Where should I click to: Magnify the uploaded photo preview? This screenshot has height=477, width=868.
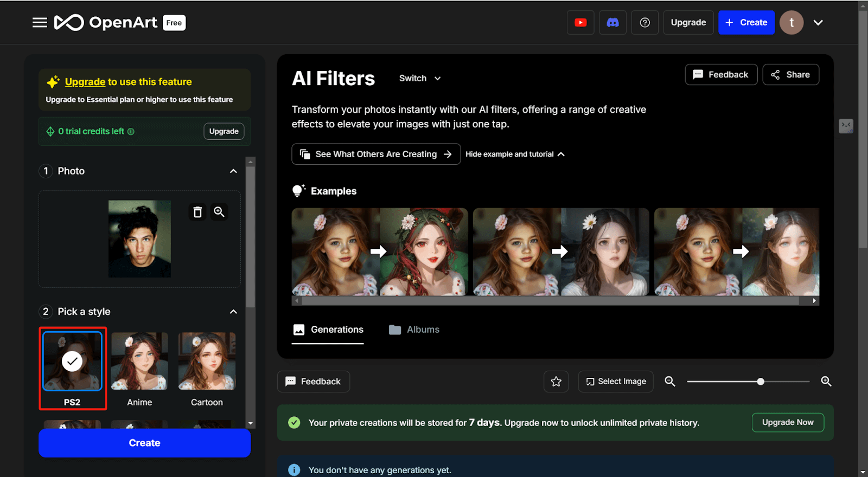219,212
